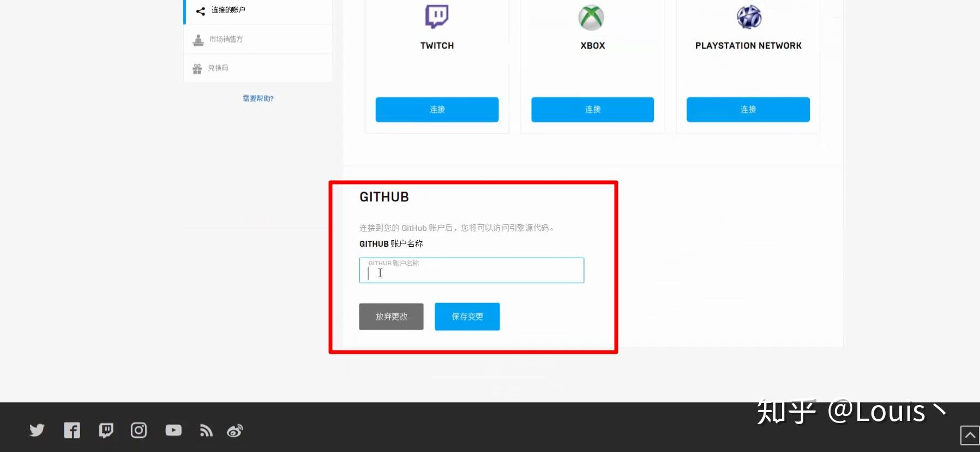This screenshot has height=452, width=980.
Task: Open the YouTube icon in footer
Action: tap(173, 430)
